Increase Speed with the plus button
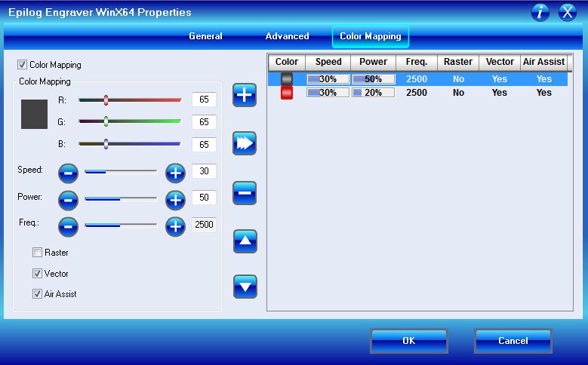The width and height of the screenshot is (588, 365). click(x=175, y=173)
